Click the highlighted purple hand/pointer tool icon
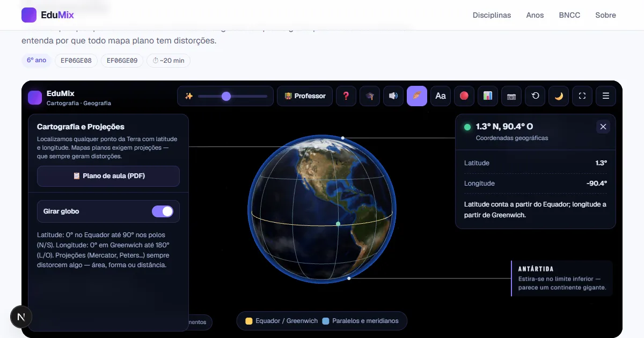 (417, 96)
